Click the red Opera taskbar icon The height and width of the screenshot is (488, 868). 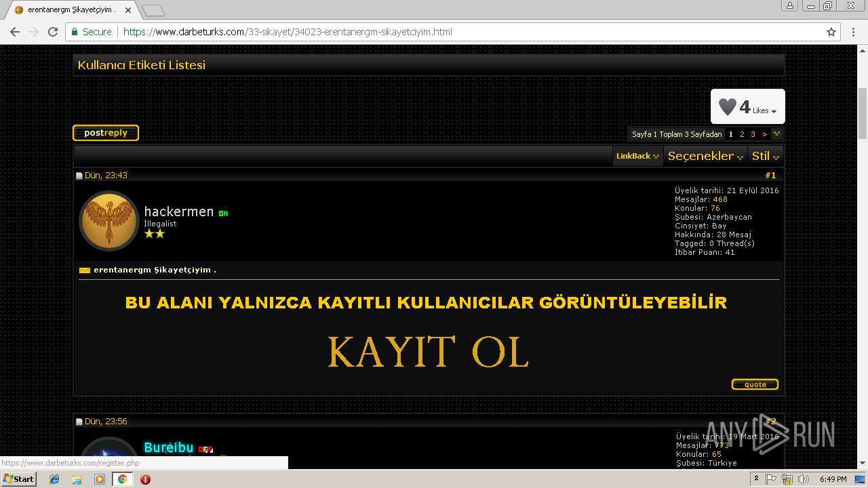tap(145, 479)
